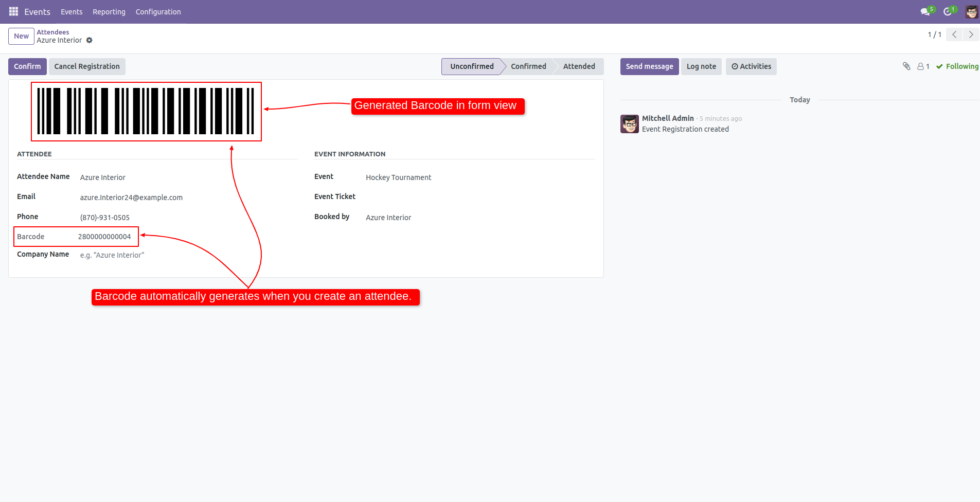Select the Unconfirmed status stage
This screenshot has height=502, width=980.
pyautogui.click(x=472, y=66)
